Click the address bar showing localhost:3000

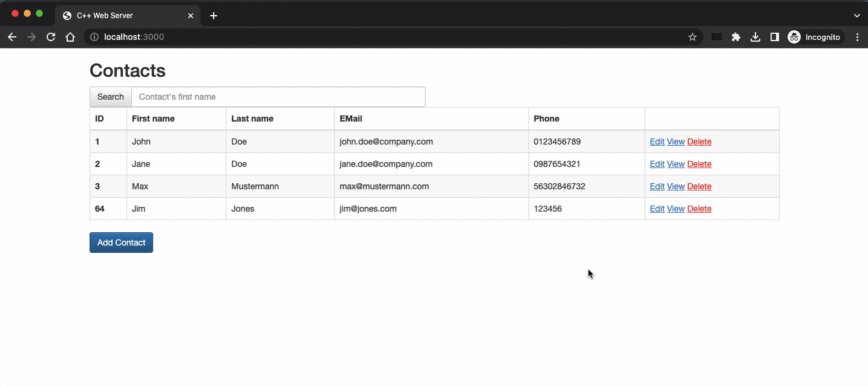click(363, 37)
